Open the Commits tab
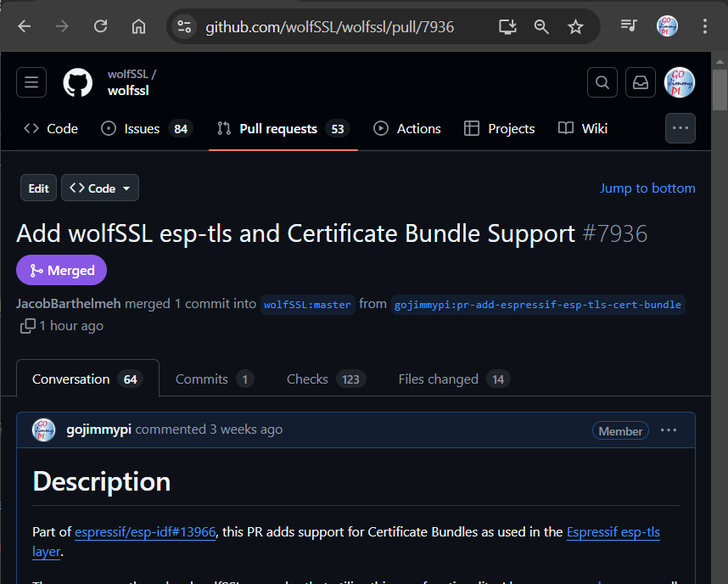The width and height of the screenshot is (728, 584). pyautogui.click(x=215, y=379)
